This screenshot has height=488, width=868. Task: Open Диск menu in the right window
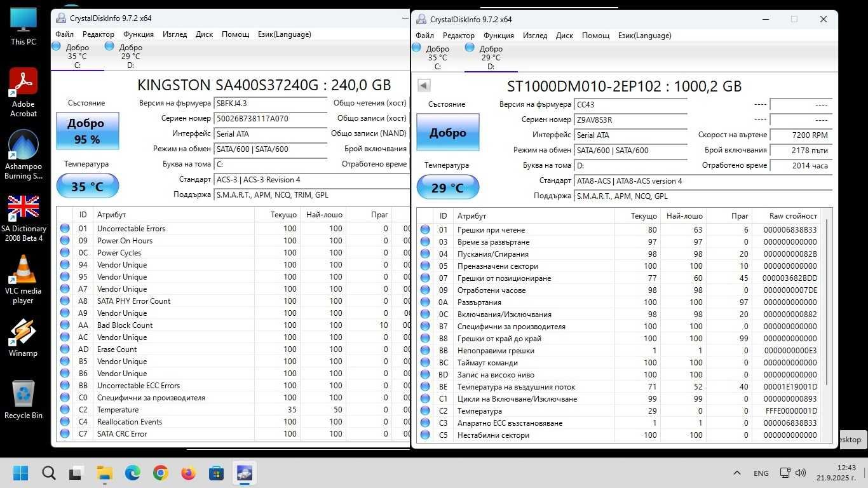(564, 36)
